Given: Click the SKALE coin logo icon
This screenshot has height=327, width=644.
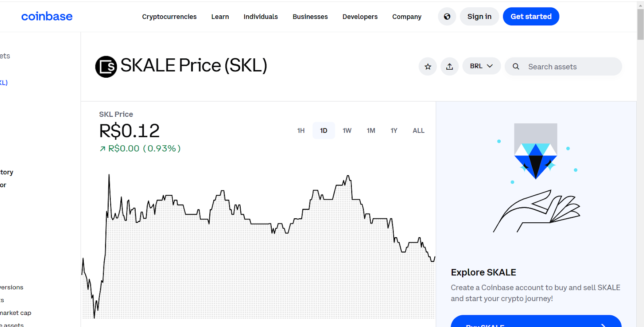Looking at the screenshot, I should [106, 66].
